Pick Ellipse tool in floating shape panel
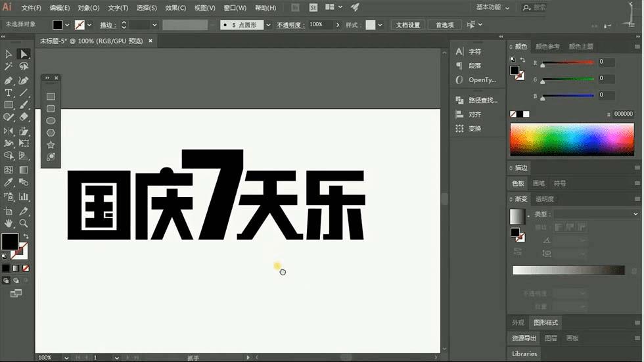644x362 pixels. [x=51, y=121]
